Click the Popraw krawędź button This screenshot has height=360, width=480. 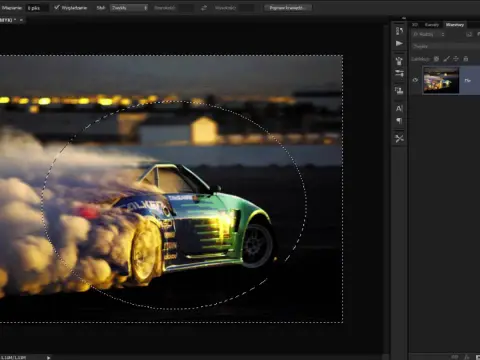click(x=288, y=8)
